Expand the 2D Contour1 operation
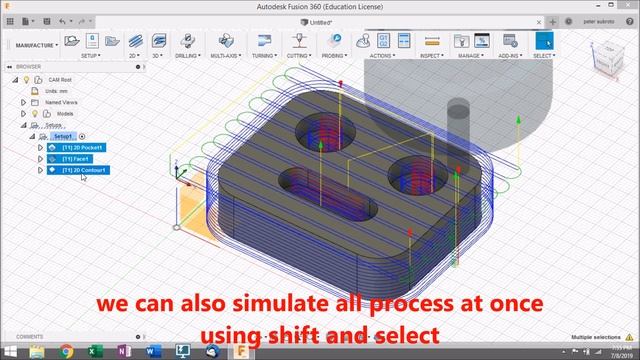This screenshot has width=640, height=360. (40, 170)
